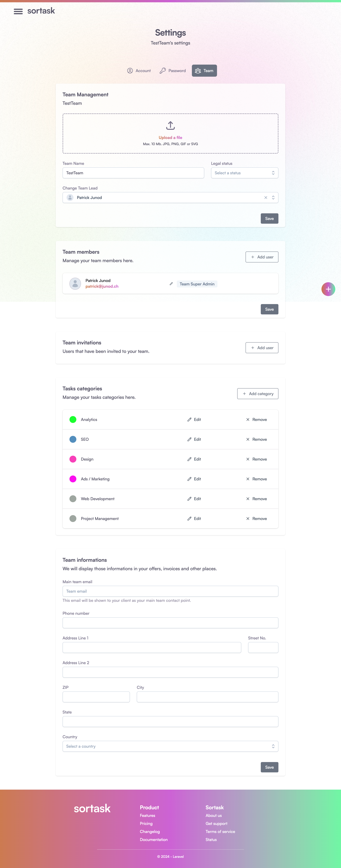Open the Status footer link
The width and height of the screenshot is (341, 868).
211,840
